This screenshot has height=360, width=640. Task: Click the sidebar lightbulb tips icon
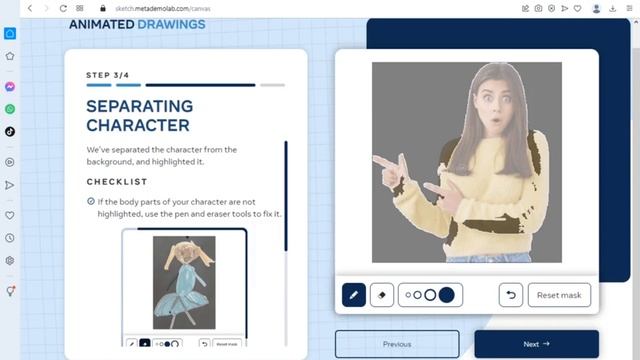tap(10, 291)
